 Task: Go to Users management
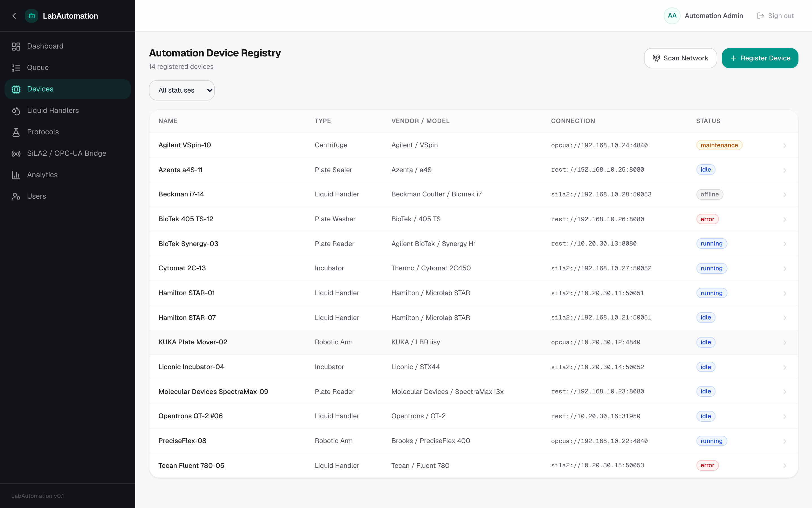67,196
